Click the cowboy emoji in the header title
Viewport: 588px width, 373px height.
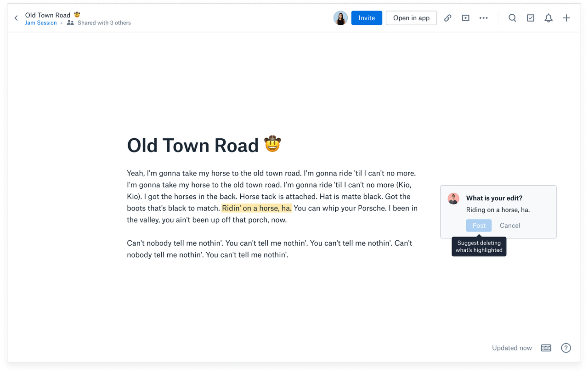pos(77,15)
